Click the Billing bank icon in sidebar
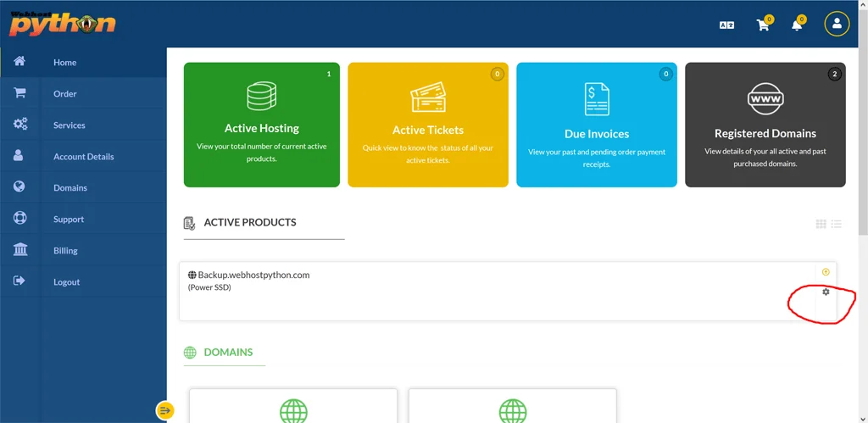Image resolution: width=868 pixels, height=423 pixels. 20,250
